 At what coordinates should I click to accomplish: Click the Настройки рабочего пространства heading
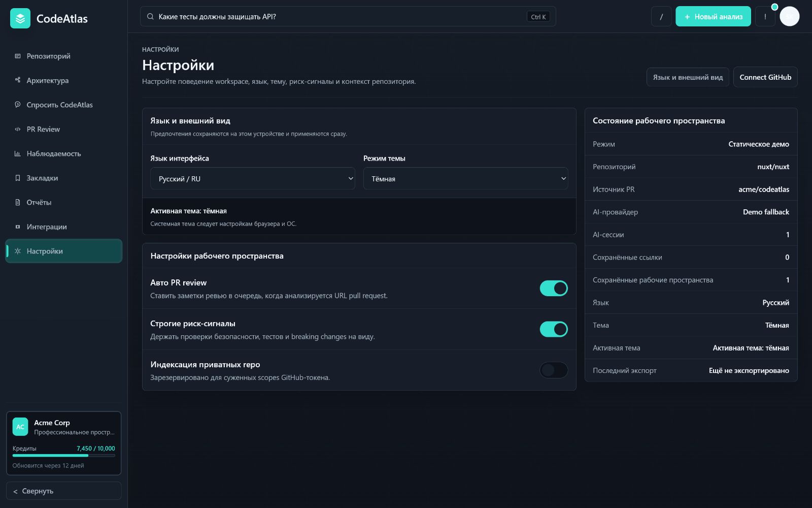coord(217,256)
